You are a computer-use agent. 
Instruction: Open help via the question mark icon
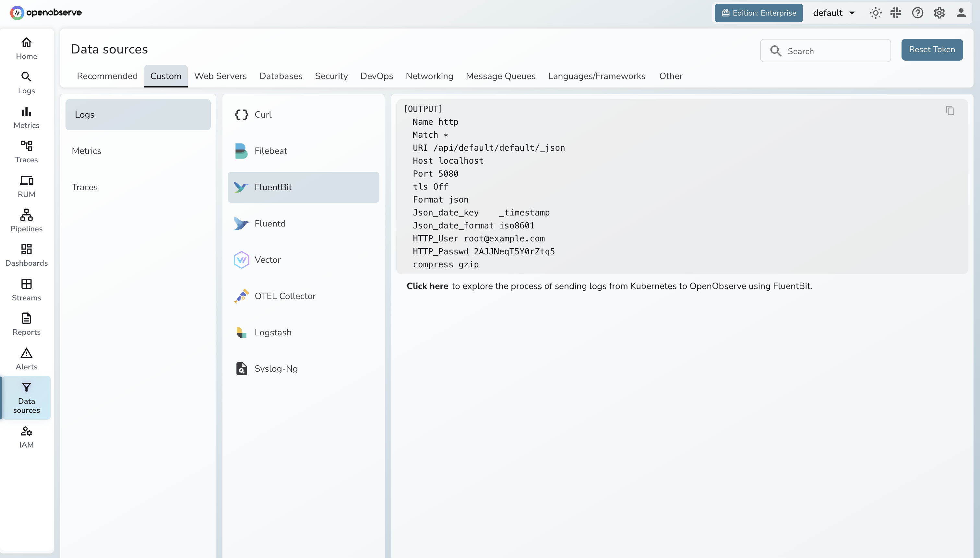click(918, 13)
